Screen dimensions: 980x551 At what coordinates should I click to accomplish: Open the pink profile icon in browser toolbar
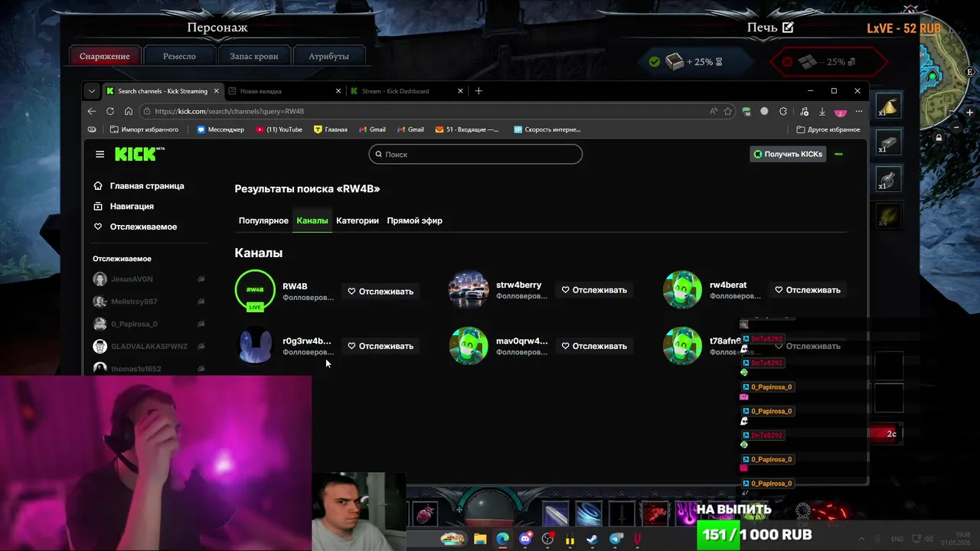[x=841, y=112]
